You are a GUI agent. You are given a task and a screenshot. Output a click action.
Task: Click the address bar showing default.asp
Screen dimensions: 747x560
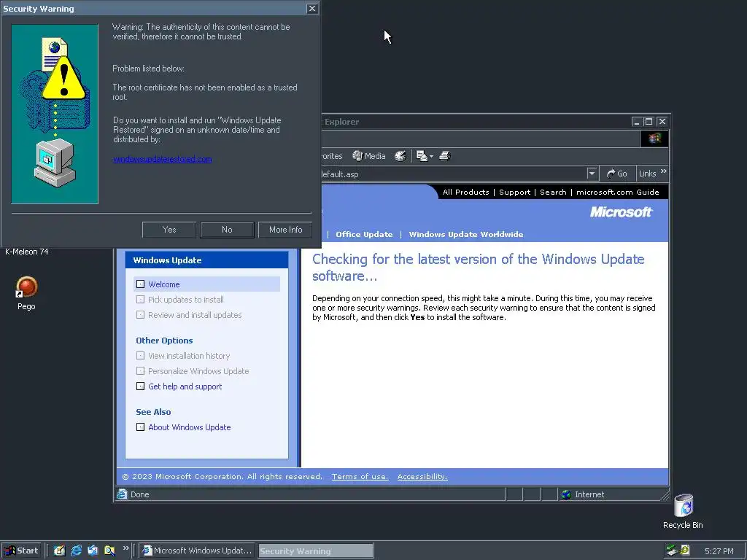(454, 174)
